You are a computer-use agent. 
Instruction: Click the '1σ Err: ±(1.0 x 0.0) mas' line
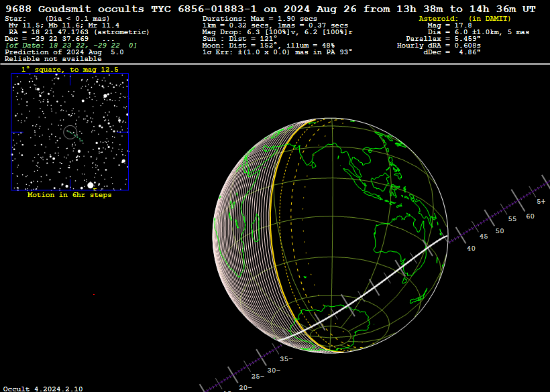277,52
